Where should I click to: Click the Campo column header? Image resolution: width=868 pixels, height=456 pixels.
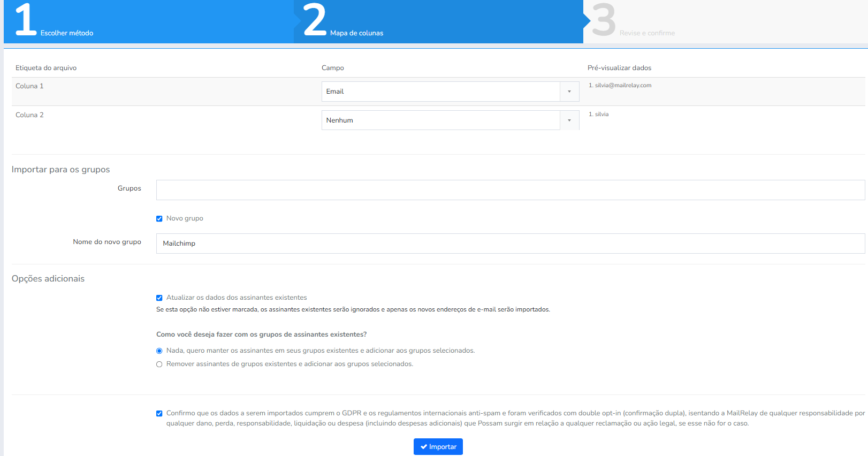click(333, 68)
